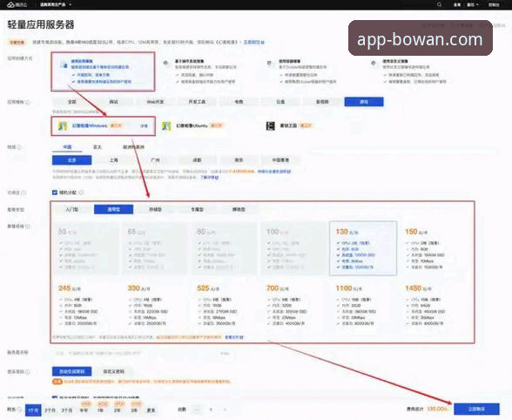The width and height of the screenshot is (512, 420).
Task: Click the info icon next to 应用模板 label
Action: click(x=28, y=102)
